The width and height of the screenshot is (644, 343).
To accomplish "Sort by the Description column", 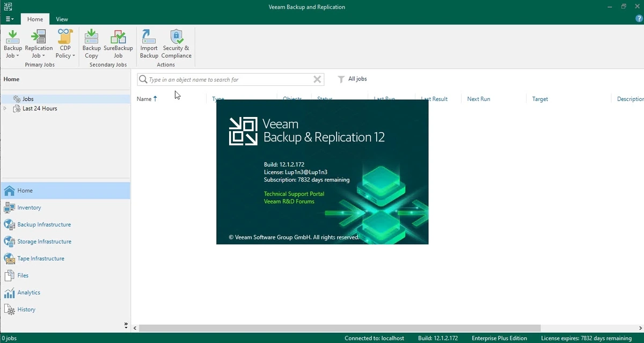I will pos(630,99).
